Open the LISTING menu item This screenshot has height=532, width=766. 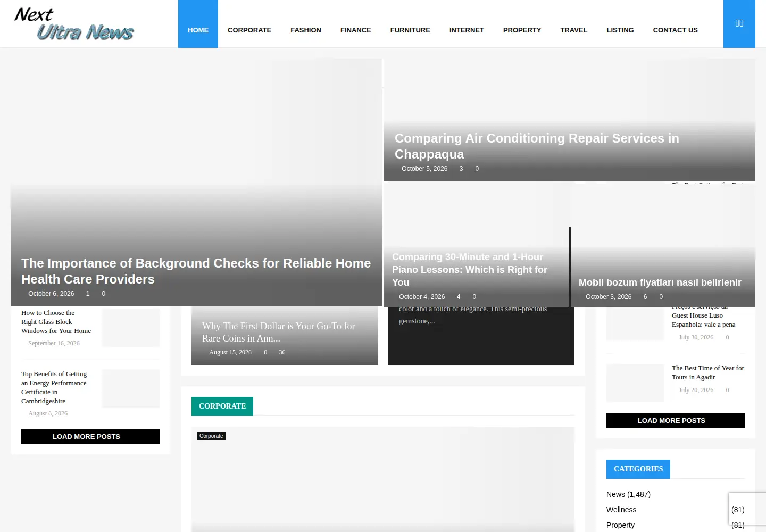[x=620, y=30]
